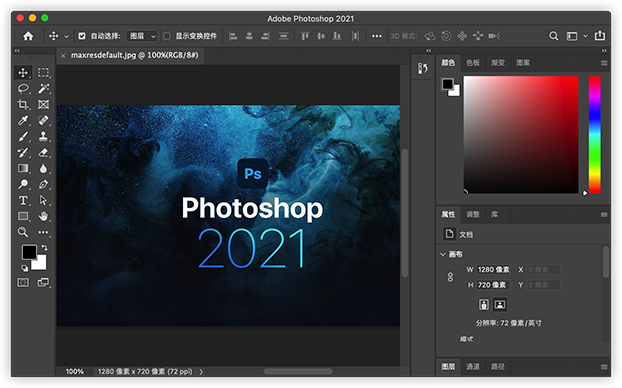
Task: Set canvas to portrait orientation
Action: [484, 304]
